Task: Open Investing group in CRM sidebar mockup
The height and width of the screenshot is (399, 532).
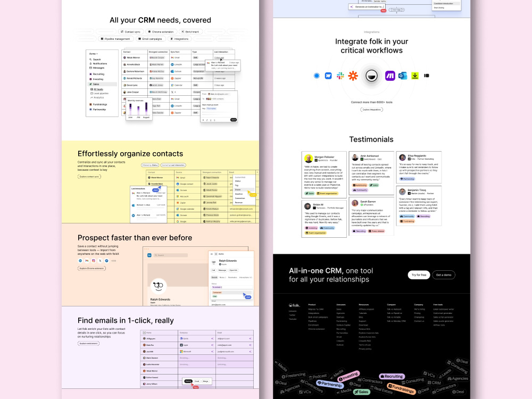Action: tap(96, 79)
